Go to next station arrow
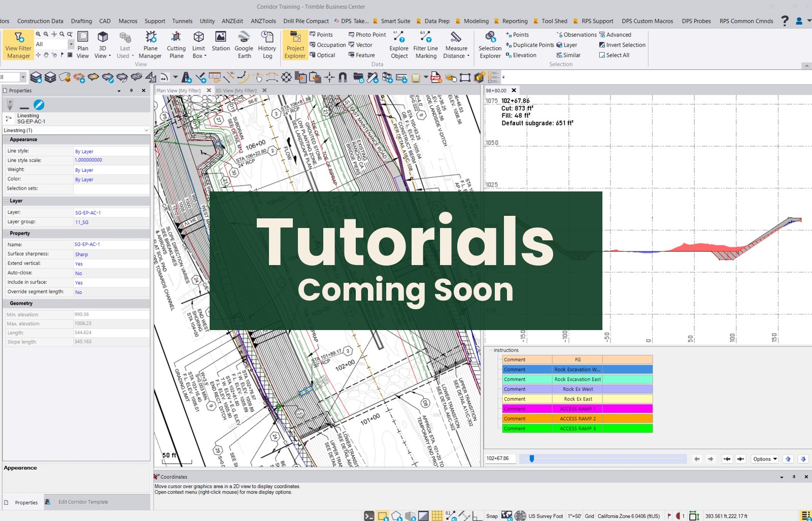Viewport: 812px width, 521px height. [710, 459]
